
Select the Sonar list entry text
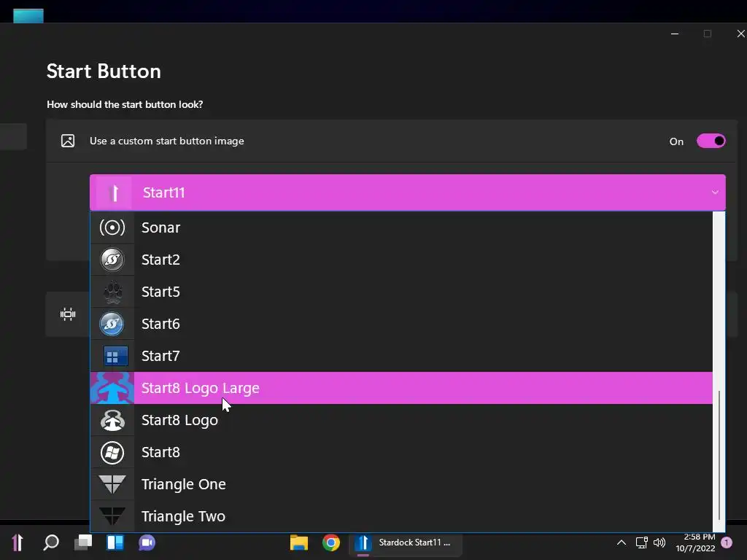coord(160,227)
